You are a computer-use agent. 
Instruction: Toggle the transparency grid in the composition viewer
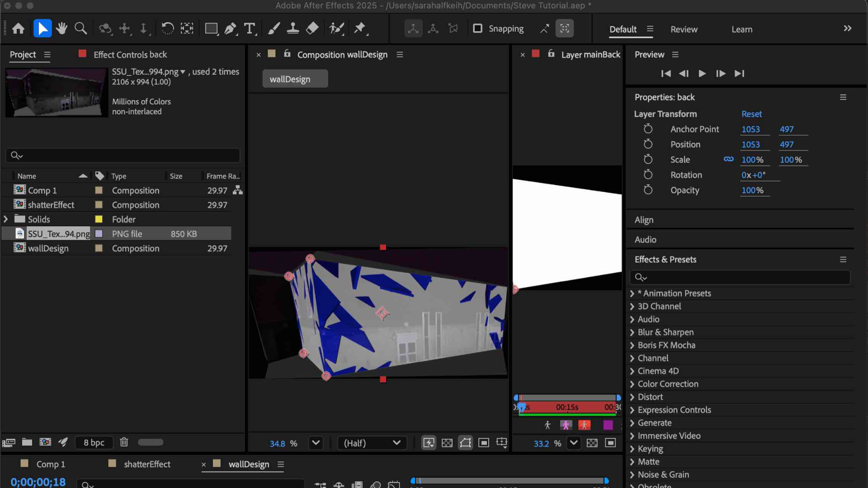click(447, 443)
